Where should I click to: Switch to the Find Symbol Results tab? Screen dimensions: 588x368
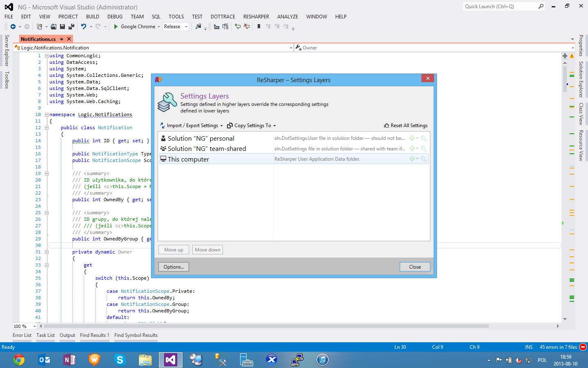coord(136,335)
